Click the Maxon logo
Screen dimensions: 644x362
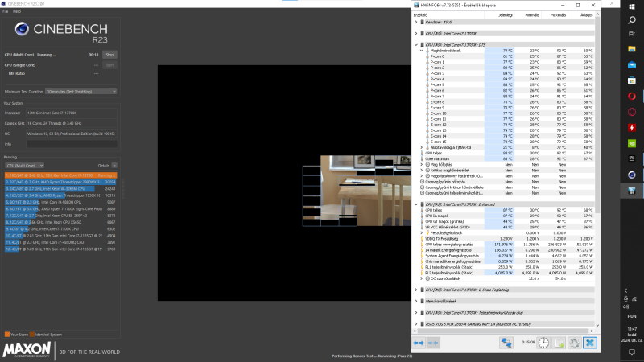(27, 350)
